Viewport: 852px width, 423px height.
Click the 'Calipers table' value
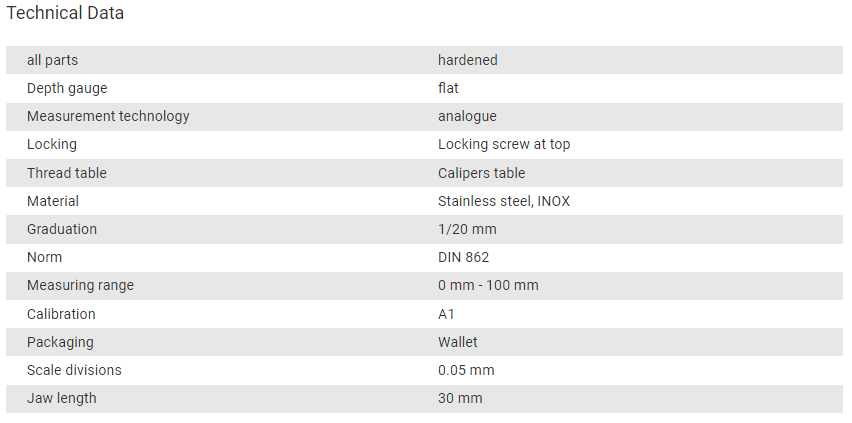coord(481,173)
